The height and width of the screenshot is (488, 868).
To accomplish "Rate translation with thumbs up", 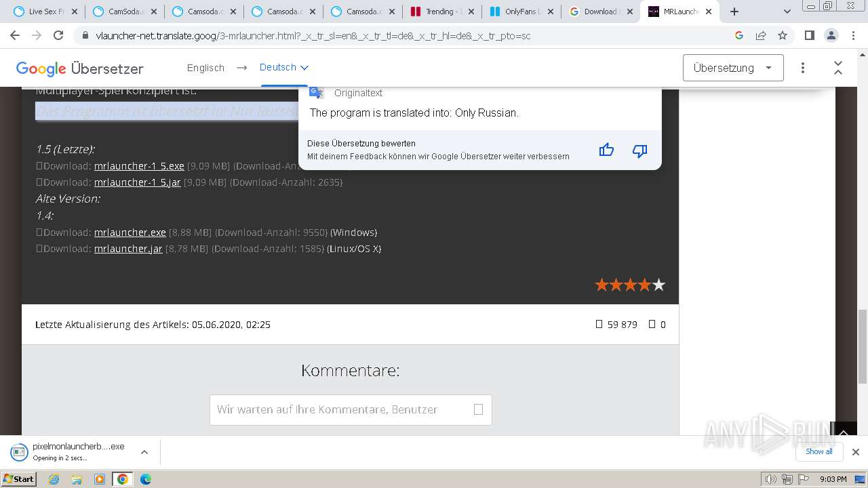I will pos(606,150).
